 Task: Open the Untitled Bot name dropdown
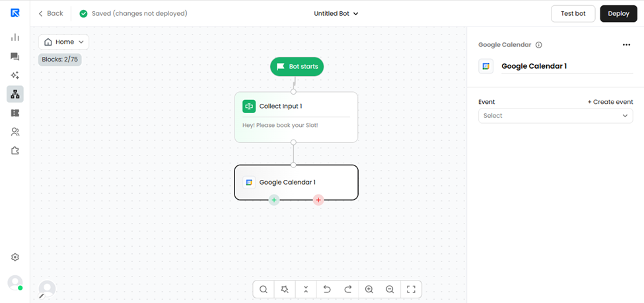tap(336, 14)
